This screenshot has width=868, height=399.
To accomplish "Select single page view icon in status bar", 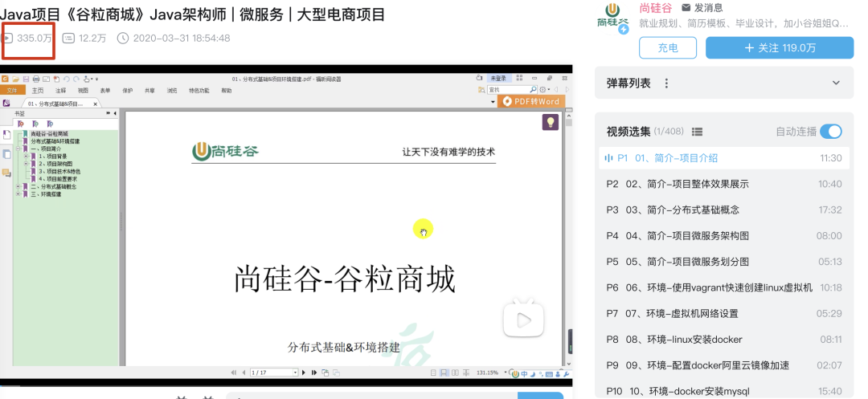I will coord(433,373).
